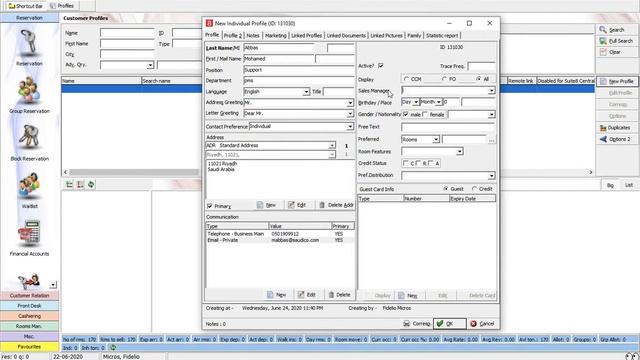Image resolution: width=640 pixels, height=360 pixels.
Task: Open the Letter Greeting dropdown
Action: 350,114
